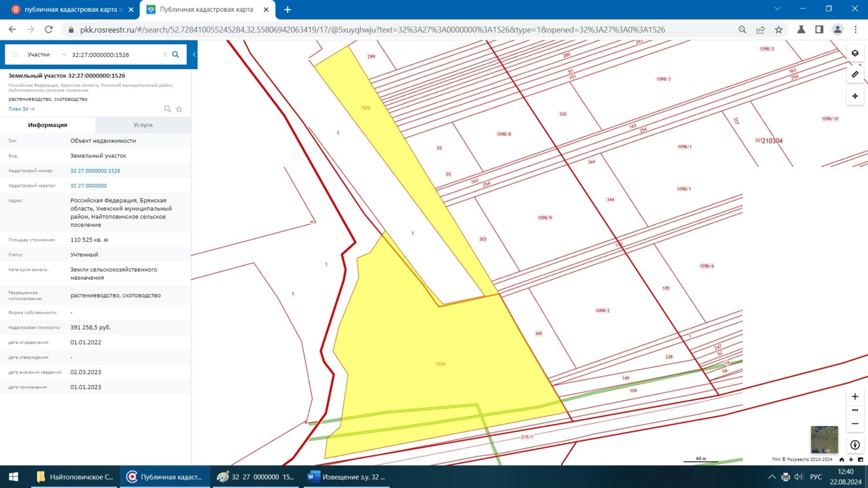Open cadastral quarter link 32:27:0000000
868x488 pixels.
click(x=89, y=186)
